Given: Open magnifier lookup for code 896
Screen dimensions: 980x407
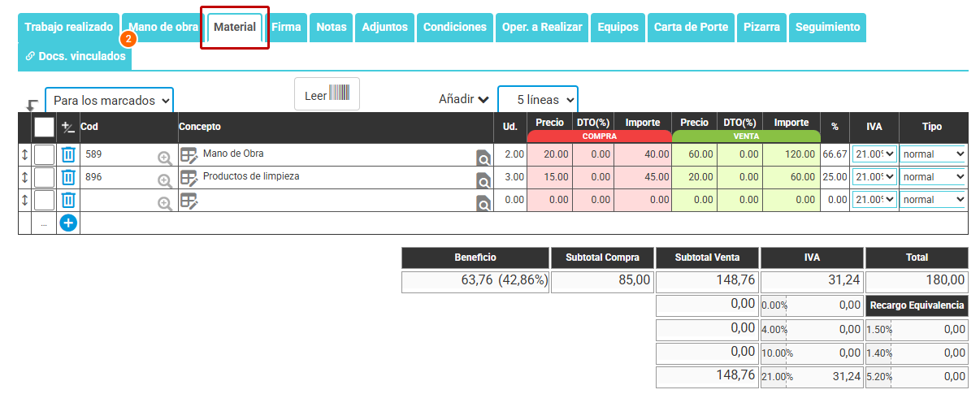Looking at the screenshot, I should tap(165, 181).
